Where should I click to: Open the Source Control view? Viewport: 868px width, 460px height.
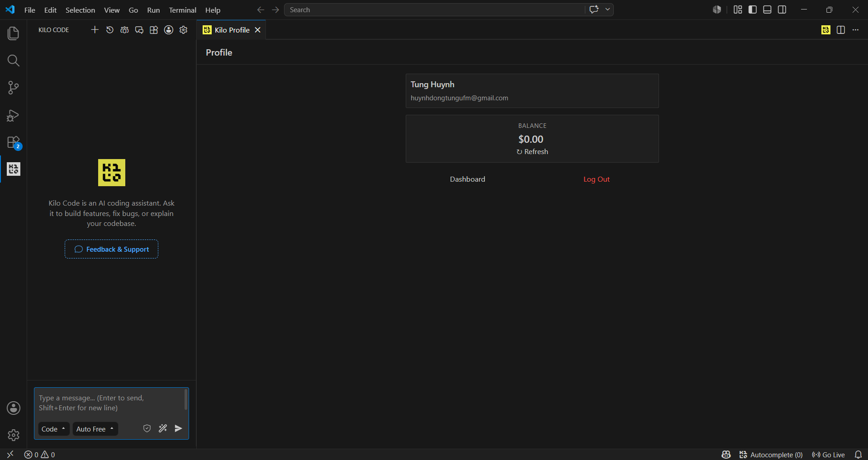(x=14, y=88)
